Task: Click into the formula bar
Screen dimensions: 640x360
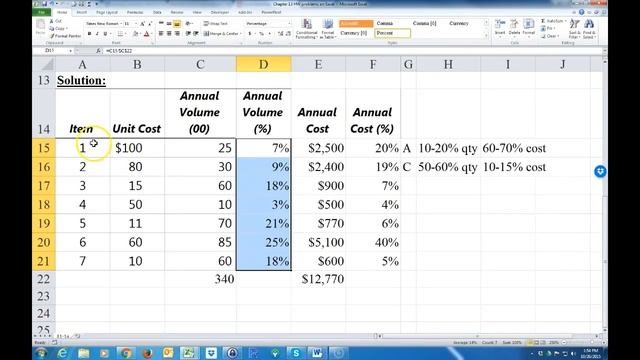Action: coord(351,51)
